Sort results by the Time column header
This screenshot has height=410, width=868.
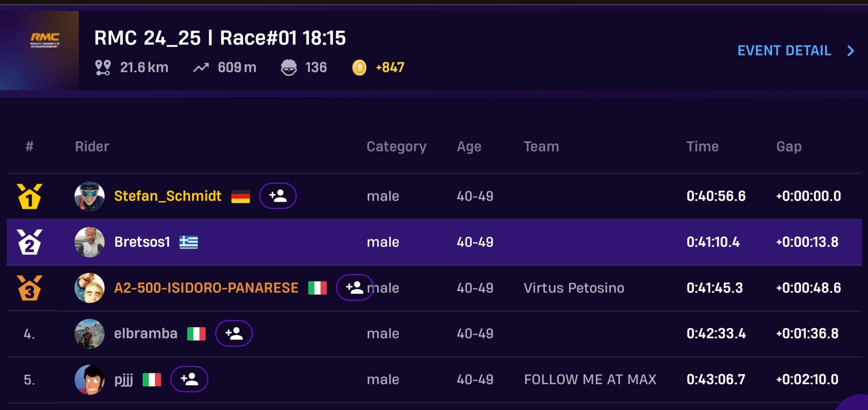702,147
